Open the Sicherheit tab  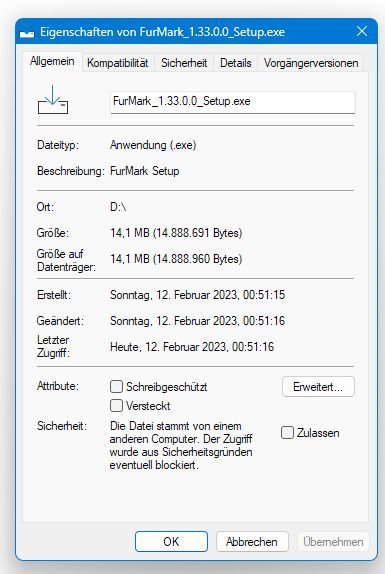[184, 63]
